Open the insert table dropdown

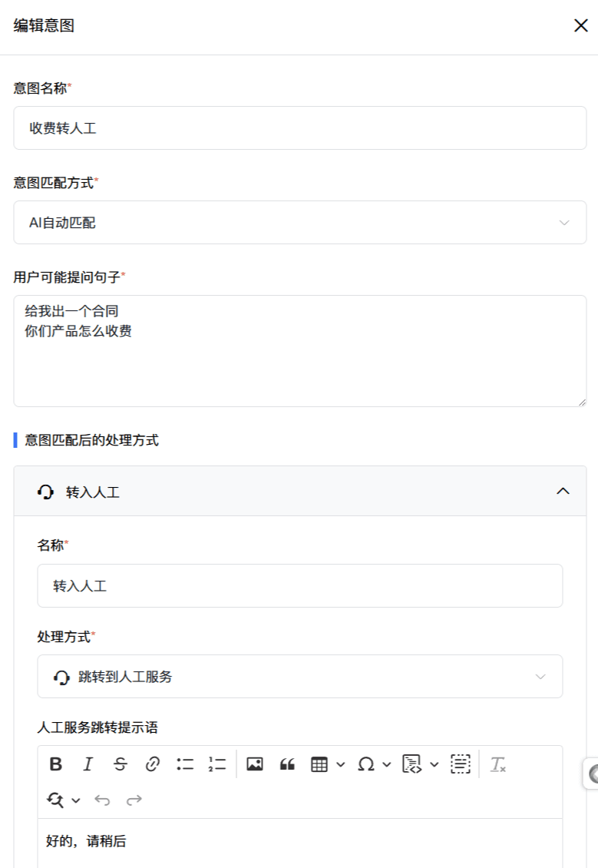click(328, 764)
